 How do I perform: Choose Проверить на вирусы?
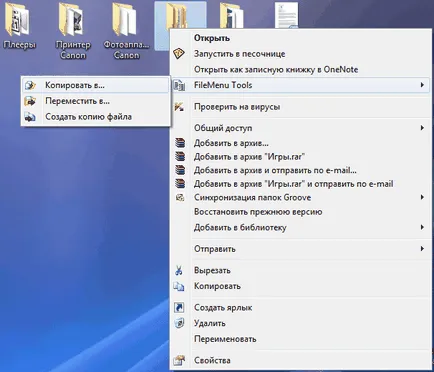click(x=300, y=107)
